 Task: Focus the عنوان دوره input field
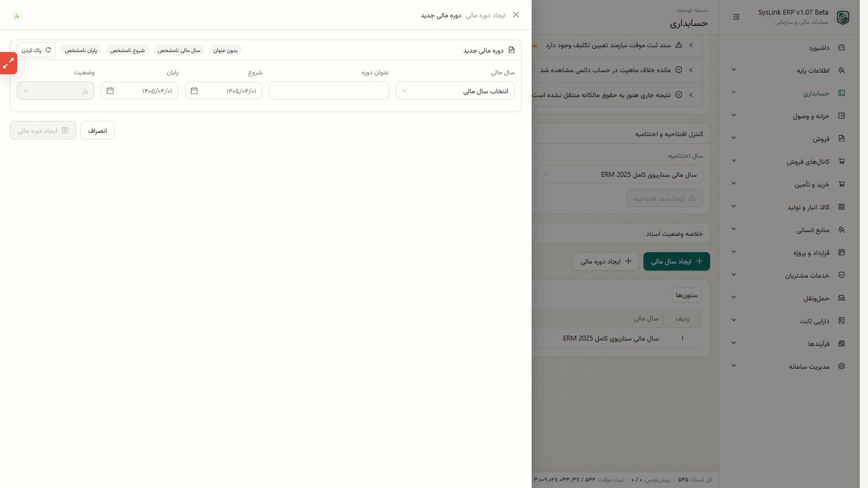click(329, 91)
